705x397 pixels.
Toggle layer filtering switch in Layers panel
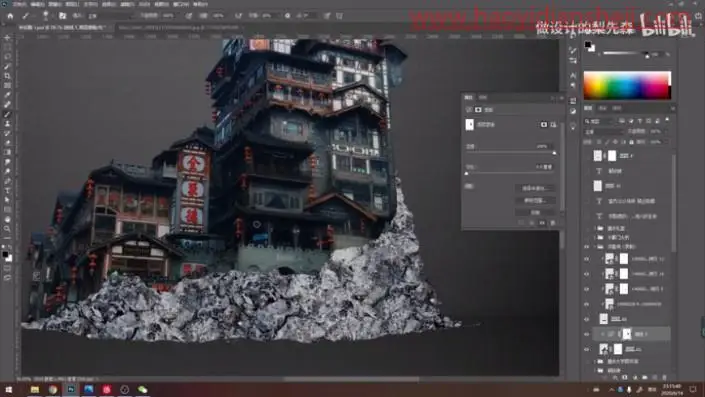[x=667, y=120]
